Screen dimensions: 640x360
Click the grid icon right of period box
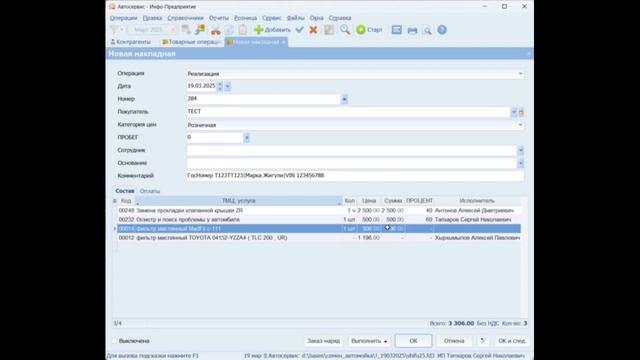(x=186, y=30)
